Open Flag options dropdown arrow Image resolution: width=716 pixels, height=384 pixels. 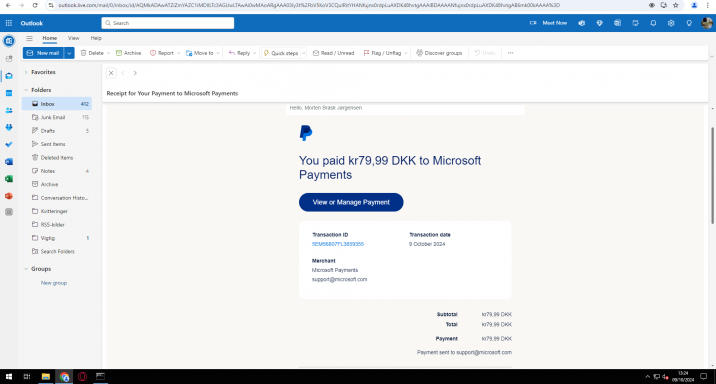coord(405,53)
